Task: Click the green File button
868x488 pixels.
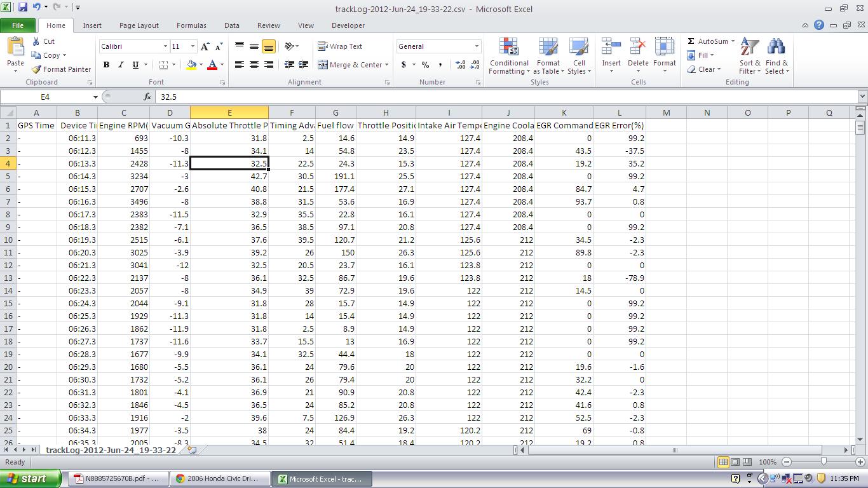Action: click(18, 25)
